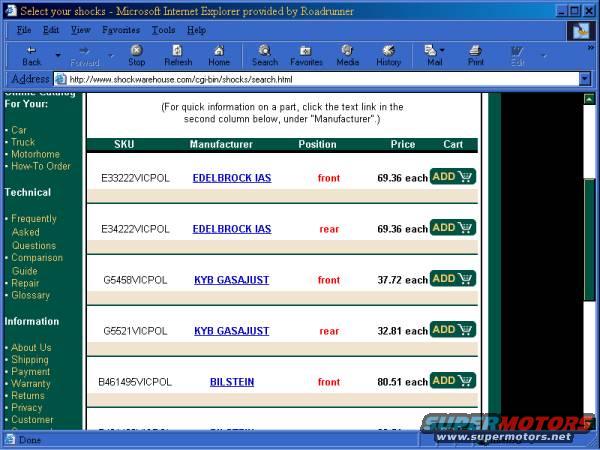Click the Back toolbar button

pos(32,54)
